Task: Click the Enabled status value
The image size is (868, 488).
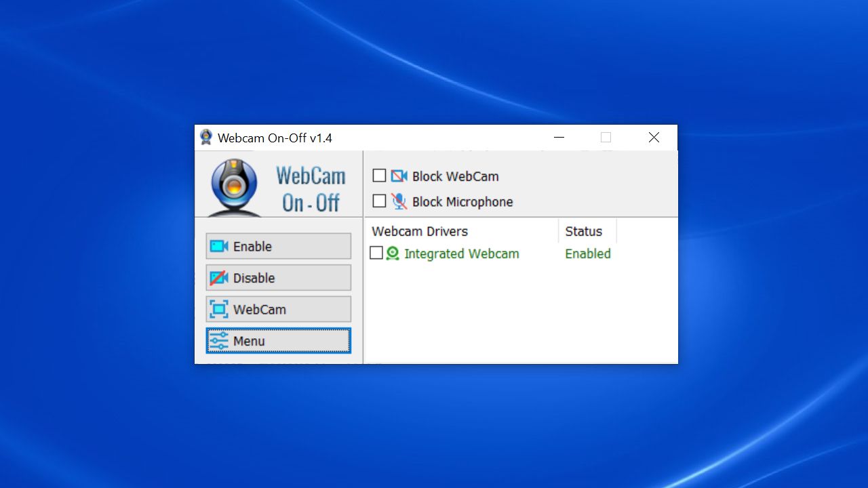Action: point(588,253)
